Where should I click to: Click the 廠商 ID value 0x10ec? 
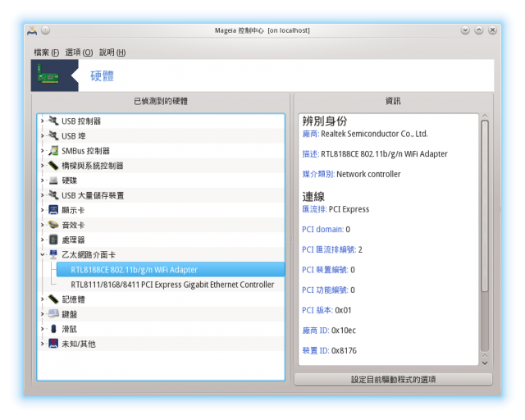click(344, 331)
